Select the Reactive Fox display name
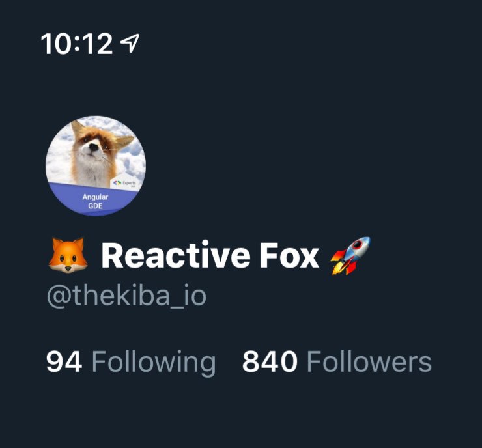The image size is (482, 448). pos(210,256)
